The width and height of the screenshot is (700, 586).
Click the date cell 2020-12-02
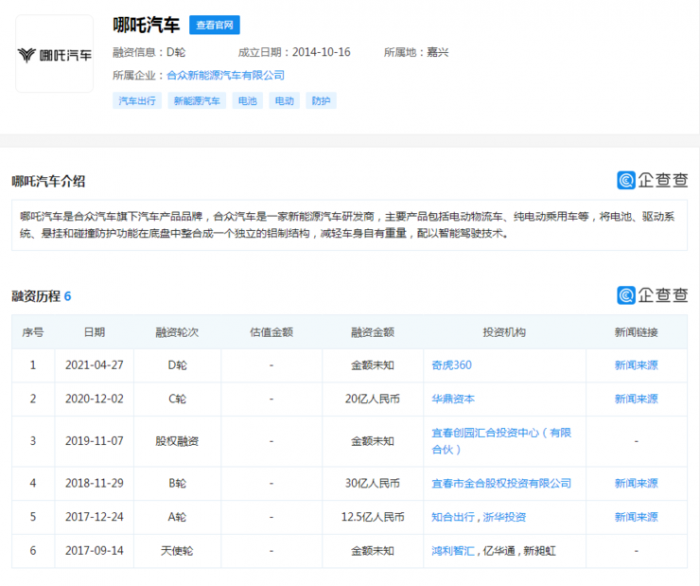[94, 399]
